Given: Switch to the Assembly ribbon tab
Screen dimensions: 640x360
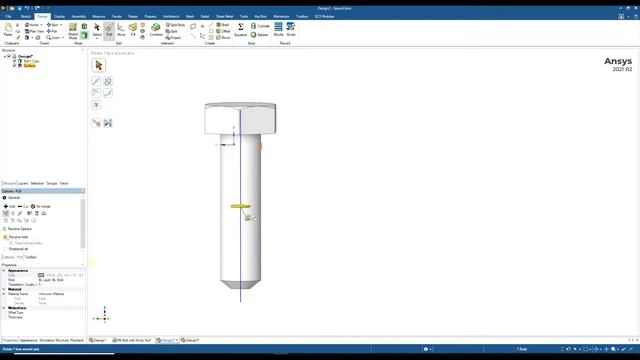Looking at the screenshot, I should click(x=78, y=17).
